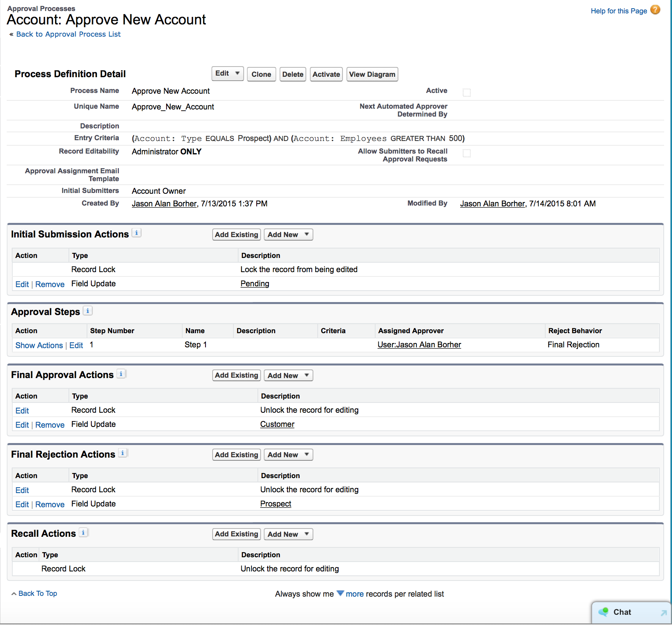Click the Activate button
This screenshot has width=672, height=625.
coord(326,74)
